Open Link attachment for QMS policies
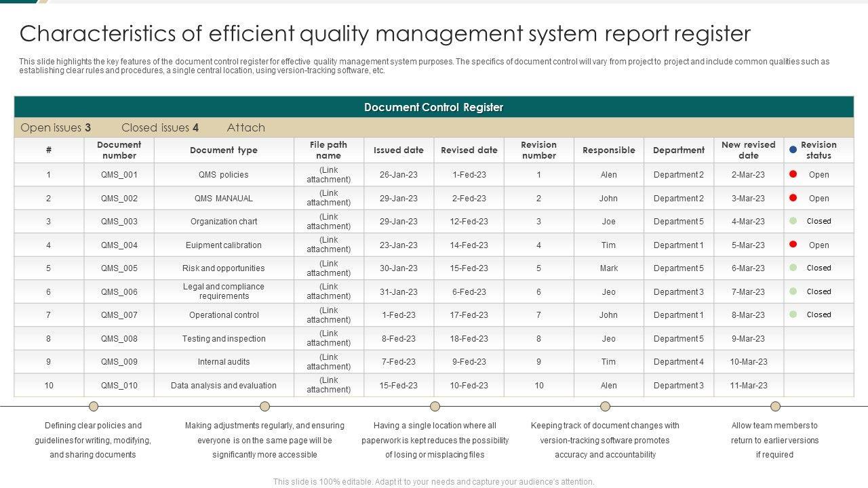The height and width of the screenshot is (488, 868). click(x=329, y=175)
